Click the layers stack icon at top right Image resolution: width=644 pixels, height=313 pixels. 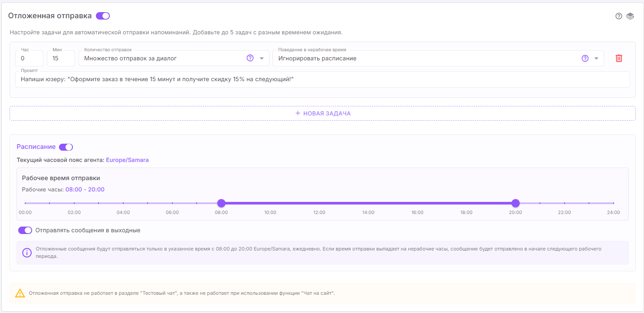(630, 16)
